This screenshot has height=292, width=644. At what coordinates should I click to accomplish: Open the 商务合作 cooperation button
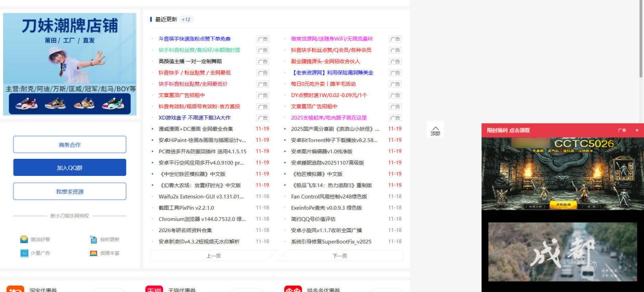click(x=69, y=144)
